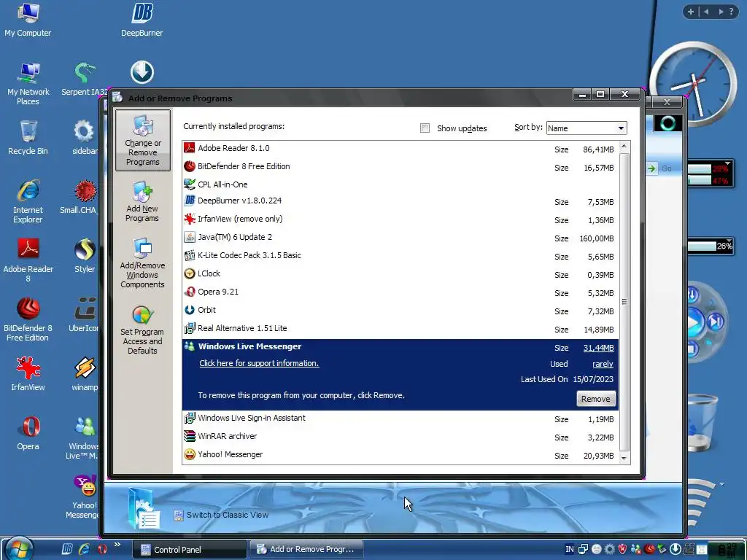747x560 pixels.
Task: Launch Opera from desktop icon
Action: [28, 433]
